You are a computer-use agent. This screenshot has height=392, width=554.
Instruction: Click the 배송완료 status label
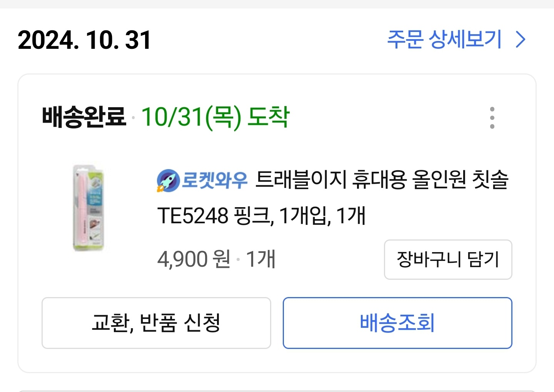tap(84, 117)
